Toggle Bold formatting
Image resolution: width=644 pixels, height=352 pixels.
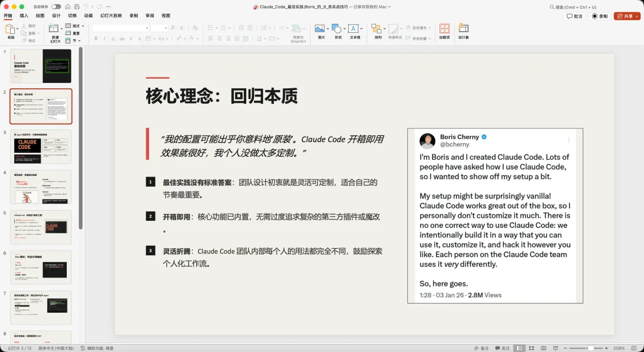(95, 39)
